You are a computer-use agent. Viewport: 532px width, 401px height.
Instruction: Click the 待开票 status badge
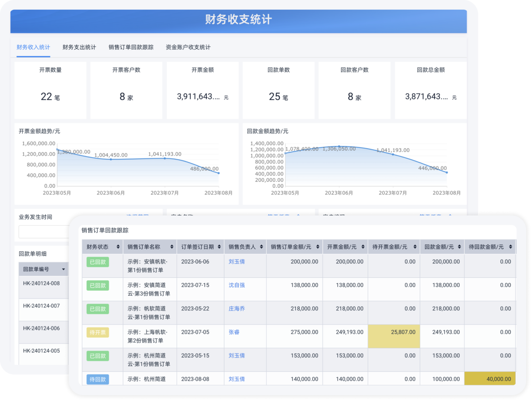pos(98,332)
